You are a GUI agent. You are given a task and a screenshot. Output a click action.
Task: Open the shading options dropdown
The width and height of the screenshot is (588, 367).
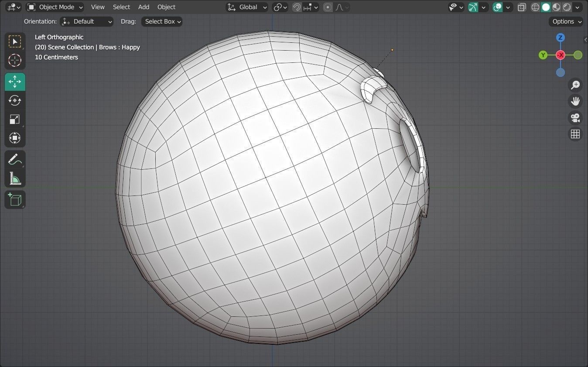coord(578,7)
